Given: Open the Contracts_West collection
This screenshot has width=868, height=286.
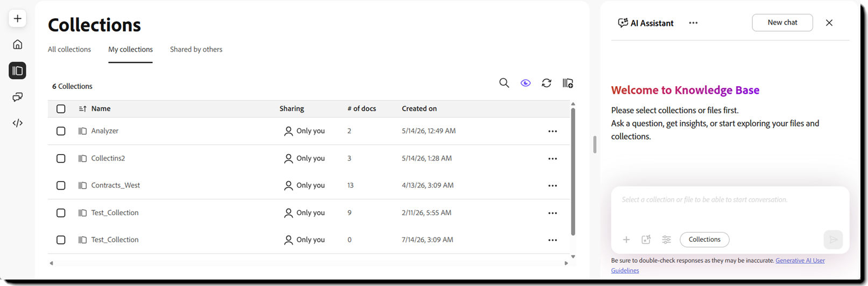Looking at the screenshot, I should [x=115, y=185].
